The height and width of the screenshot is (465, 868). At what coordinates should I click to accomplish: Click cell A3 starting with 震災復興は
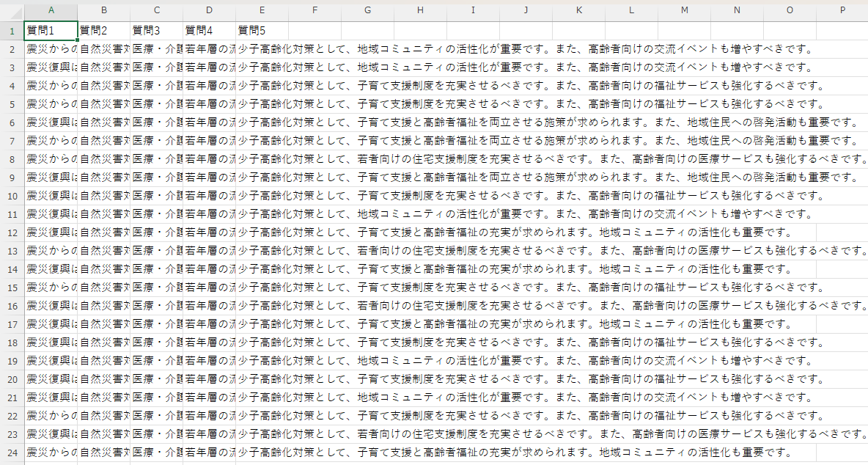coord(51,67)
